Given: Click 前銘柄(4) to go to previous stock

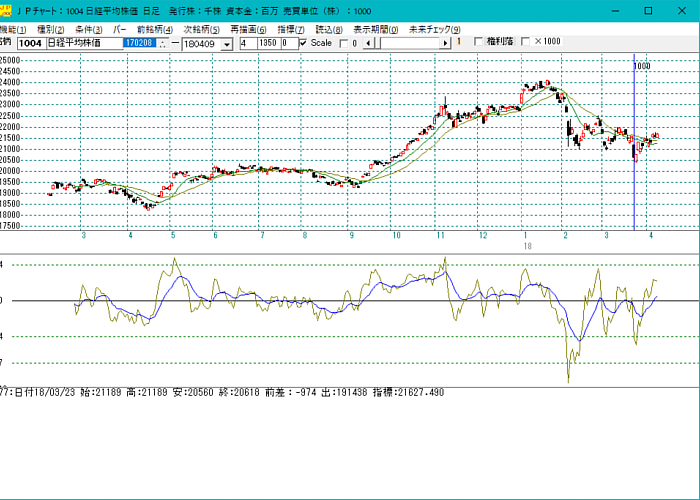Looking at the screenshot, I should tap(155, 30).
